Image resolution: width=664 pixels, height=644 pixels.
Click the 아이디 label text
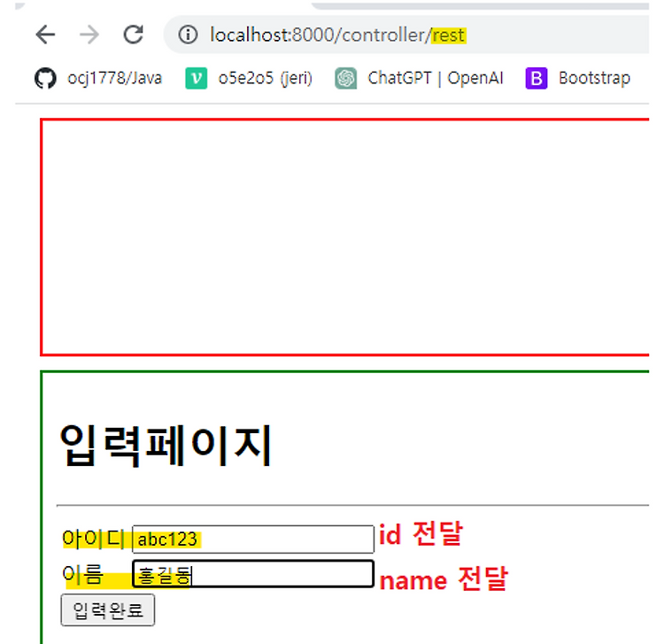point(93,539)
